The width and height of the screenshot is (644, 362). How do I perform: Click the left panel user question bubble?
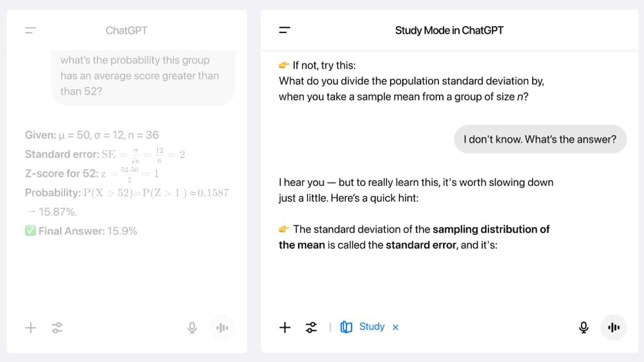tap(143, 77)
